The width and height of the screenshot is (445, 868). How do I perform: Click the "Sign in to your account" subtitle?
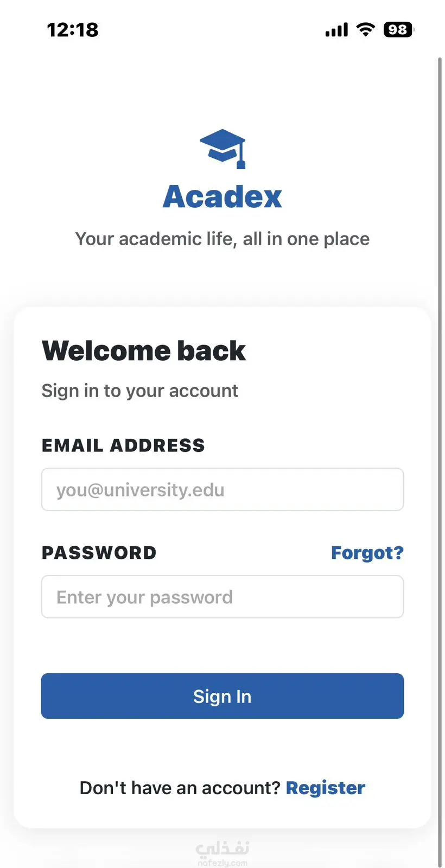[140, 391]
